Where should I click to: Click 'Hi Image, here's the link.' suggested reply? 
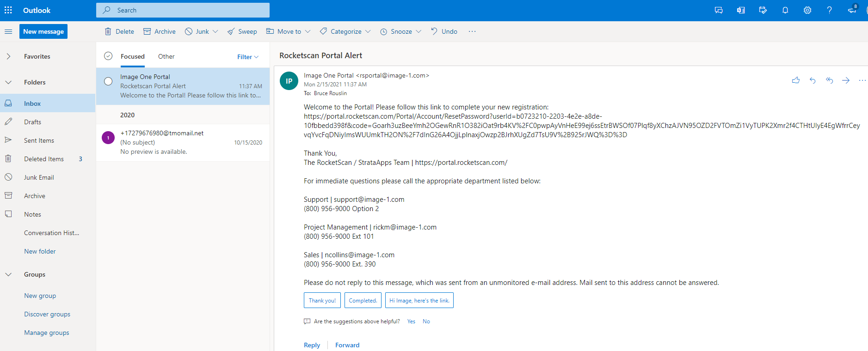pyautogui.click(x=419, y=300)
